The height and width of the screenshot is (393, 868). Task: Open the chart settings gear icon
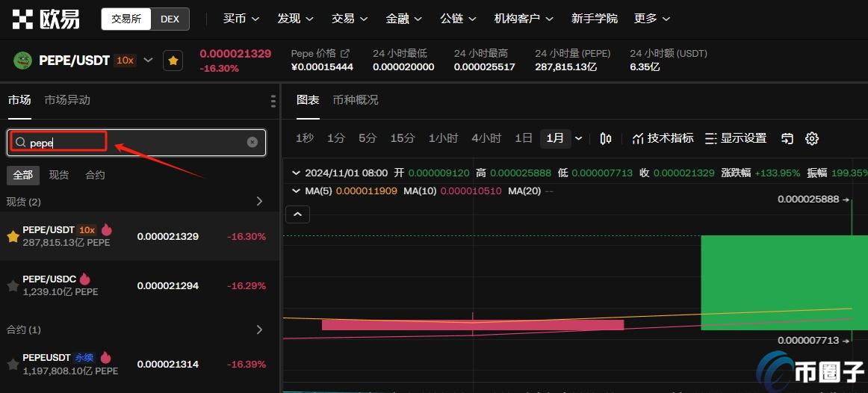(812, 138)
